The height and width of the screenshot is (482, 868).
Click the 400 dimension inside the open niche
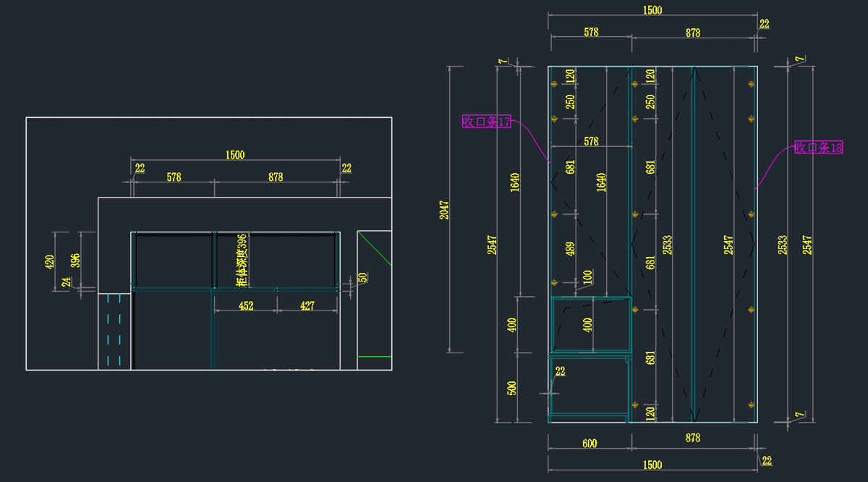tap(587, 325)
